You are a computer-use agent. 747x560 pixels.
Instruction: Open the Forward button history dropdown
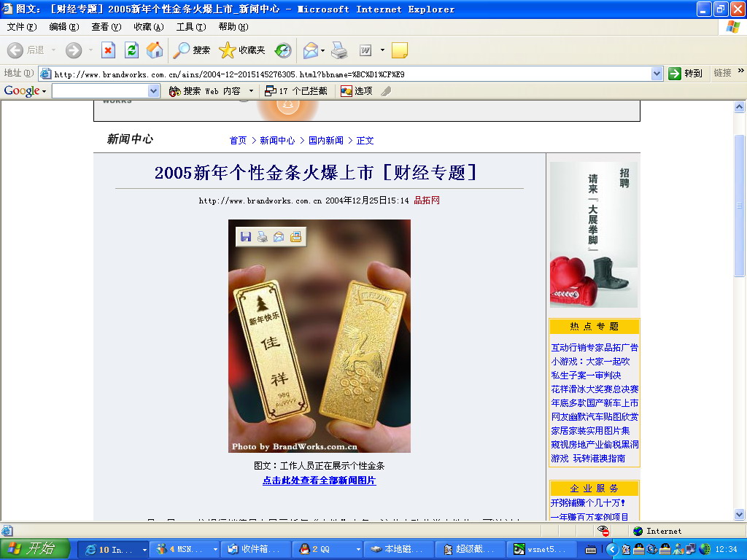[x=90, y=50]
